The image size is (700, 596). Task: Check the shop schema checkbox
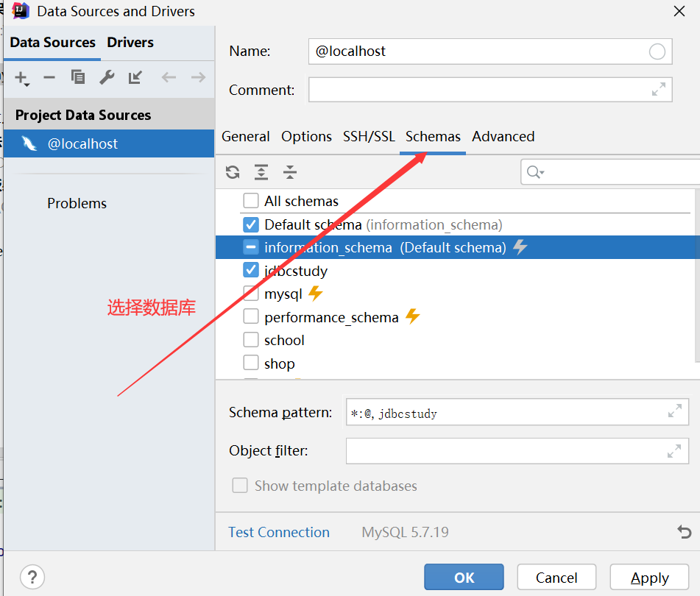[x=251, y=363]
